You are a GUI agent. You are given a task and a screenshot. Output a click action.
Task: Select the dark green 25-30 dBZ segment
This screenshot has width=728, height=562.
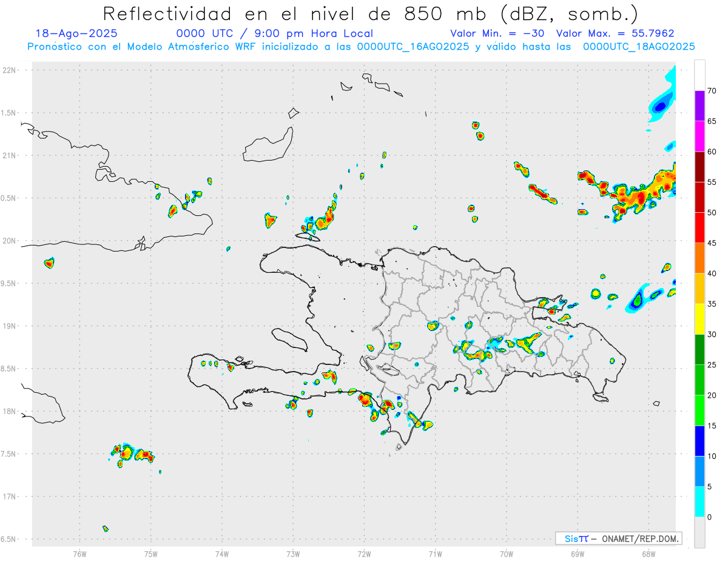tap(699, 349)
